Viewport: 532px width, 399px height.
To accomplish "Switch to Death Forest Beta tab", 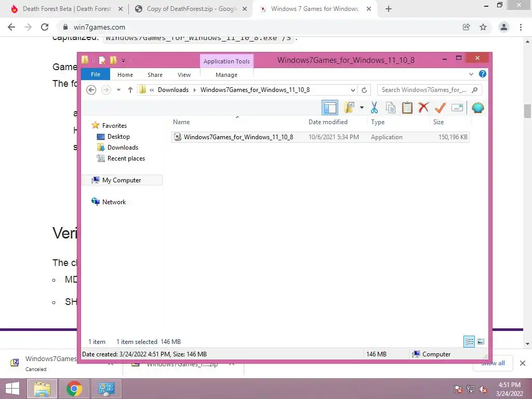I will point(66,9).
